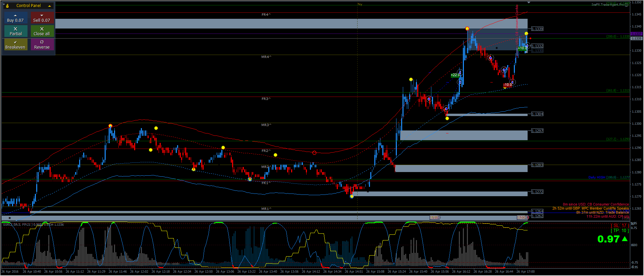Screen dimensions: 644x276
Task: Click the red circle marker on upper band
Action: (x=314, y=153)
